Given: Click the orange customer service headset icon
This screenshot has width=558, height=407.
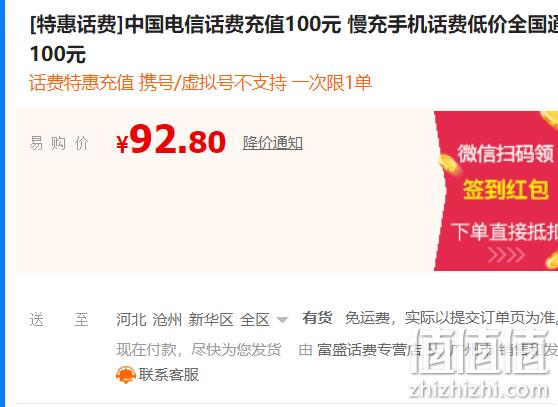Looking at the screenshot, I should [126, 375].
